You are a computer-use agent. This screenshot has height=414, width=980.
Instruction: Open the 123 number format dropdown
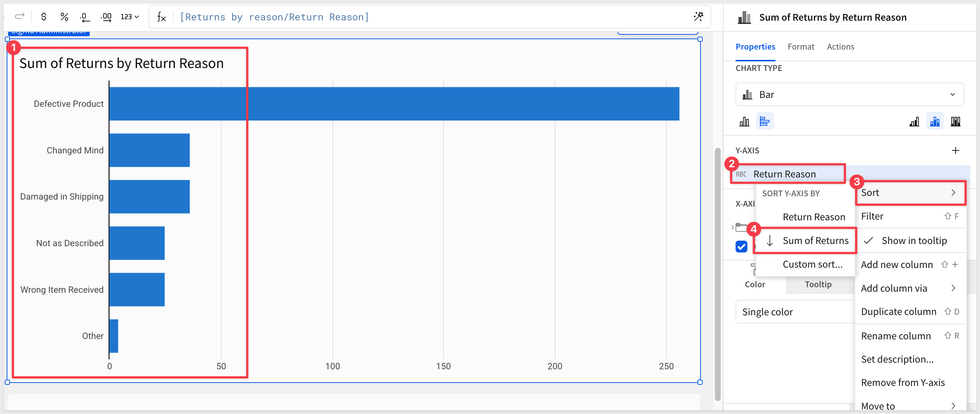pyautogui.click(x=130, y=17)
